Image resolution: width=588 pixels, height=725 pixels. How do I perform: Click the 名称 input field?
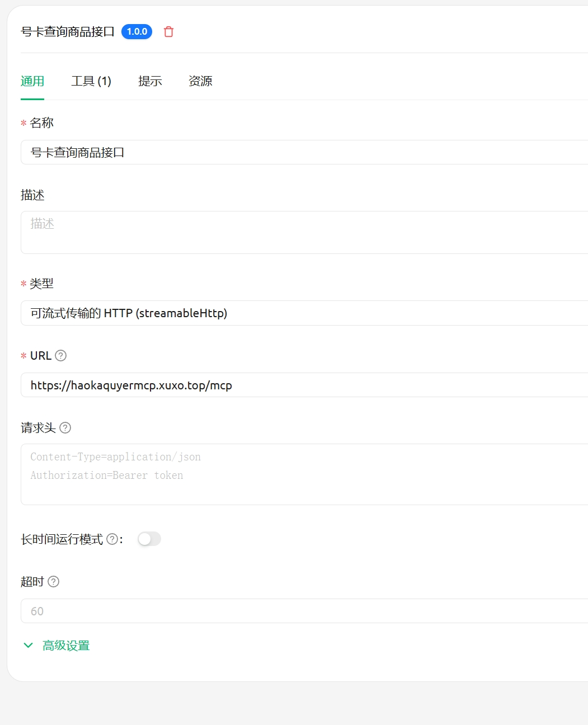(302, 152)
